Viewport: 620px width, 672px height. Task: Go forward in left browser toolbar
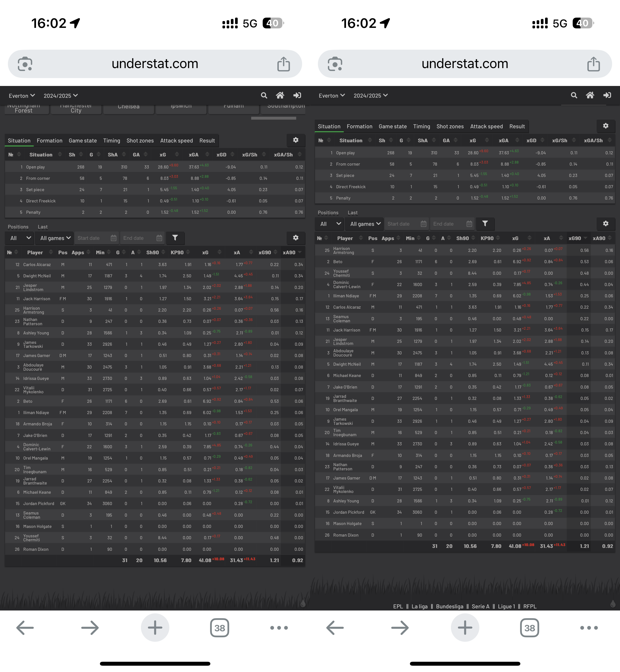pos(90,628)
